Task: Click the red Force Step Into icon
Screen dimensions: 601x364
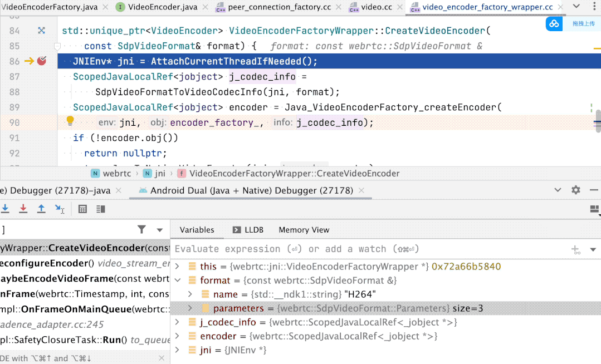Action: click(x=23, y=209)
